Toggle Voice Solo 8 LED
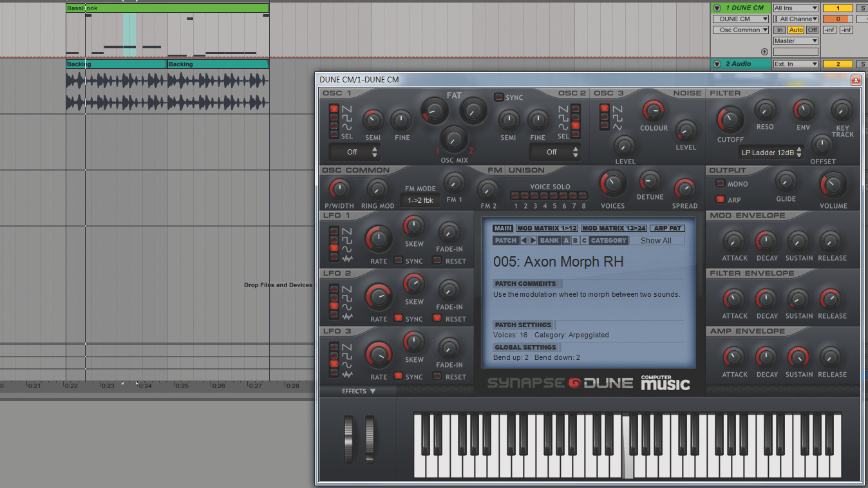 583,196
